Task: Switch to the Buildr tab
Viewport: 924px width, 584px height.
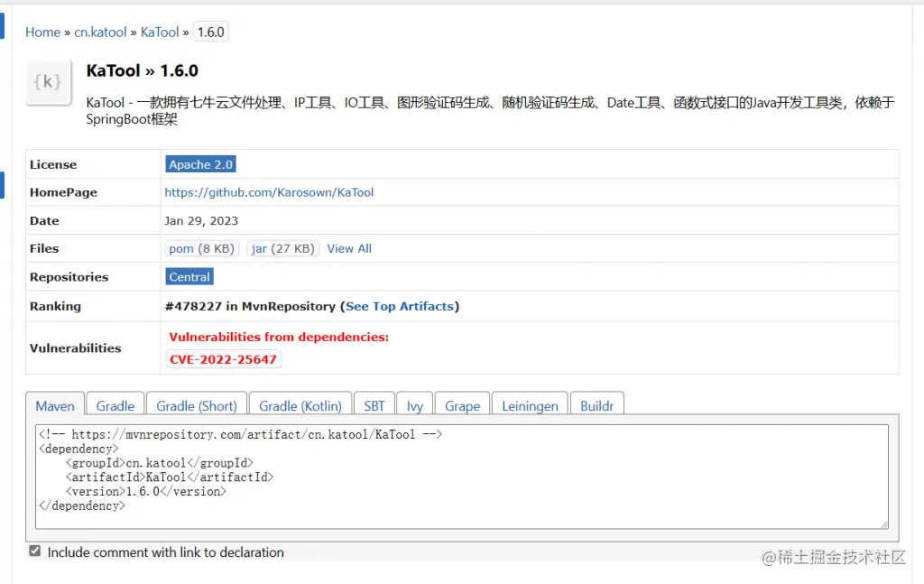Action: pyautogui.click(x=597, y=405)
